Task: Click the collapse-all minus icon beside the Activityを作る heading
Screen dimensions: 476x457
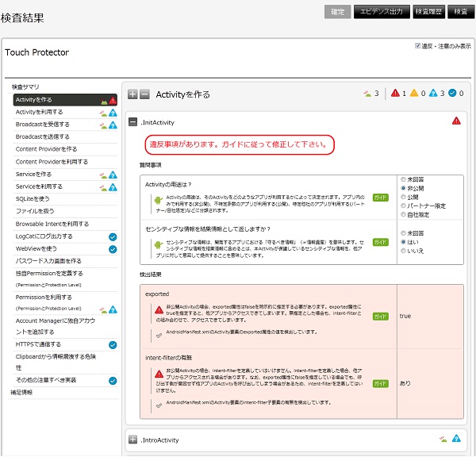Action: [144, 94]
